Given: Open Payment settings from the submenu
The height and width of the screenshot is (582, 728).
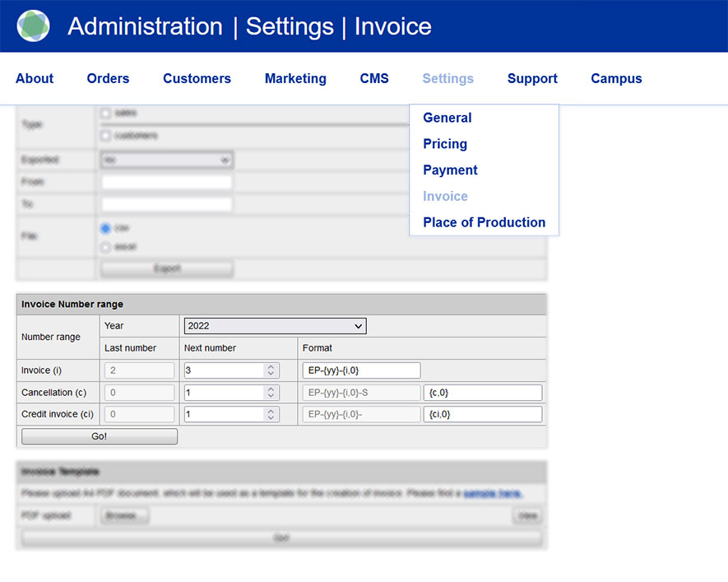Looking at the screenshot, I should 450,170.
